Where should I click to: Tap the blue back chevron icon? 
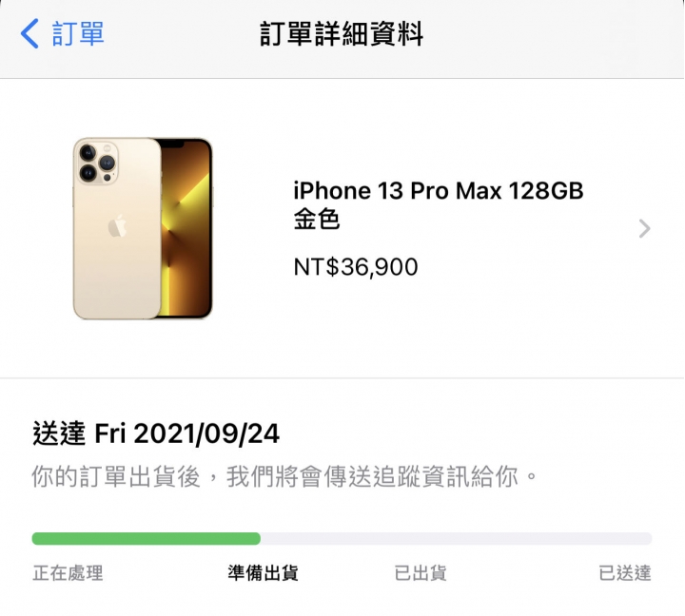point(29,33)
